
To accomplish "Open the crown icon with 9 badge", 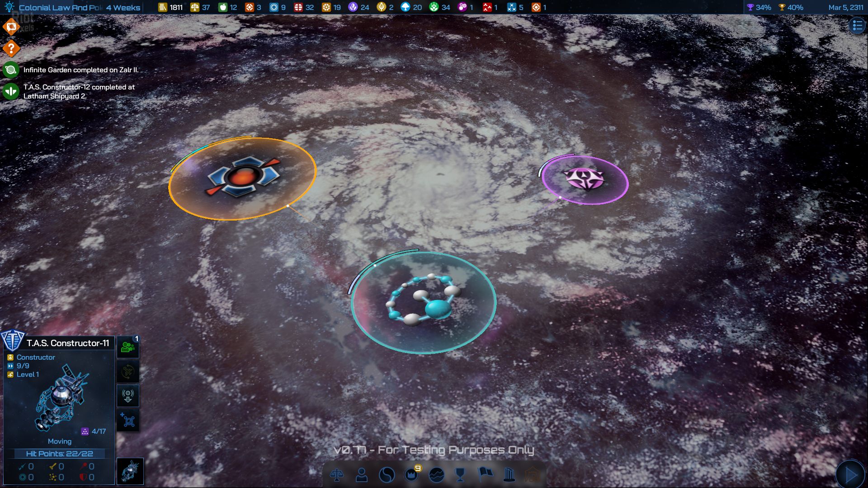I will pyautogui.click(x=411, y=474).
